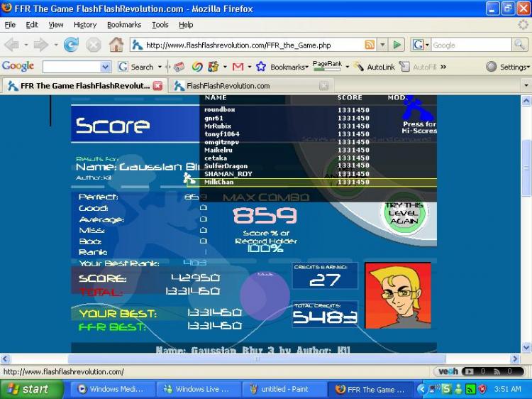Click the Stop loading icon
This screenshot has height=399, width=532.
click(94, 45)
